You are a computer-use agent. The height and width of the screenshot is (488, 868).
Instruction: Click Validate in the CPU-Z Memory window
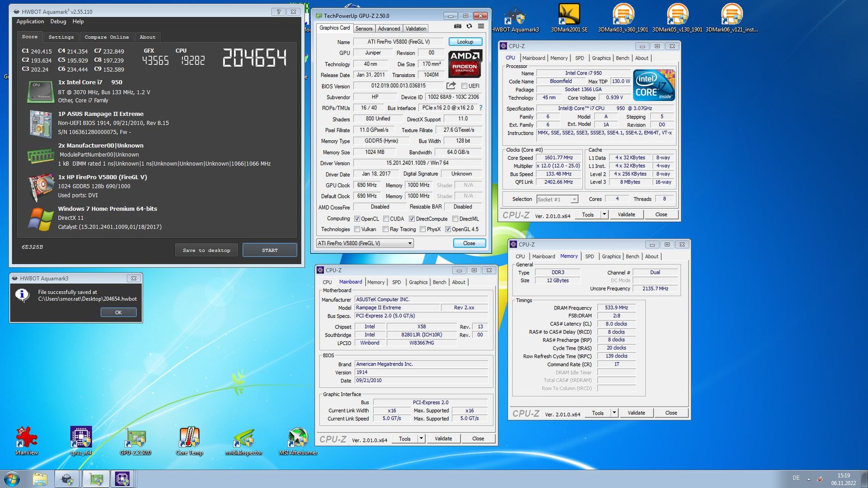click(636, 413)
